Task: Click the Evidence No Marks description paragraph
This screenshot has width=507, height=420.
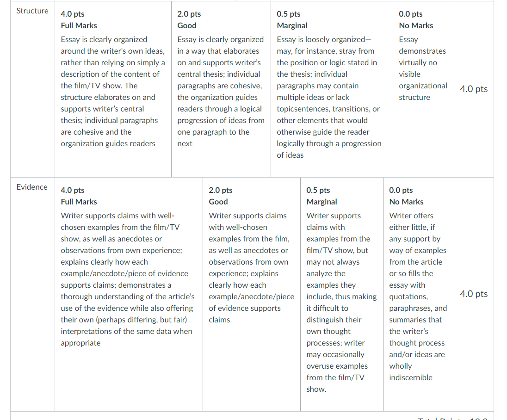Action: 418,296
